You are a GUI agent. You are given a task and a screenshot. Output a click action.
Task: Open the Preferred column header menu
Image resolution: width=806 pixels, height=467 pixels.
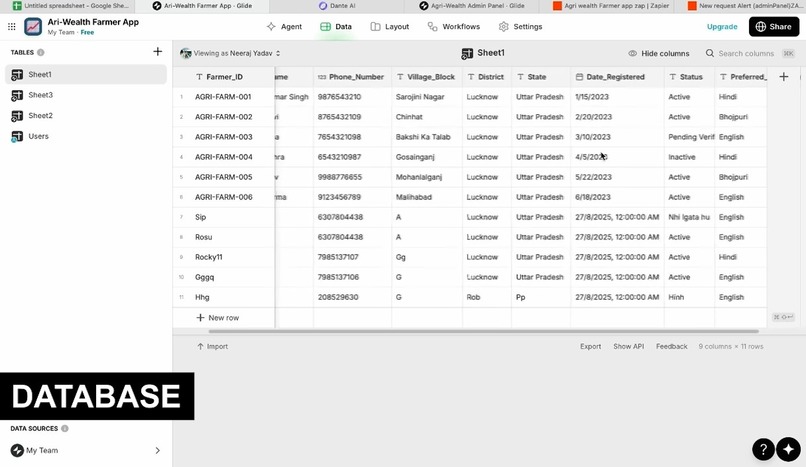(741, 77)
